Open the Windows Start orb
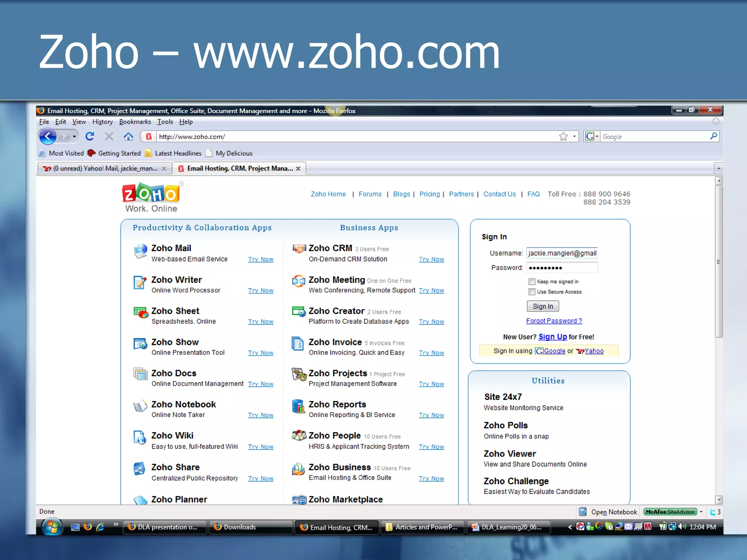 tap(52, 527)
